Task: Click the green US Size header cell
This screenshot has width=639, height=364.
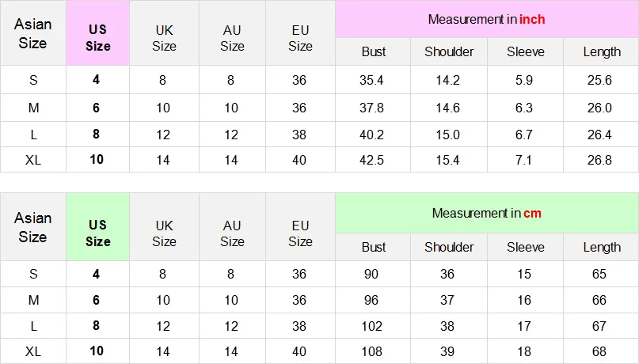Action: point(98,227)
